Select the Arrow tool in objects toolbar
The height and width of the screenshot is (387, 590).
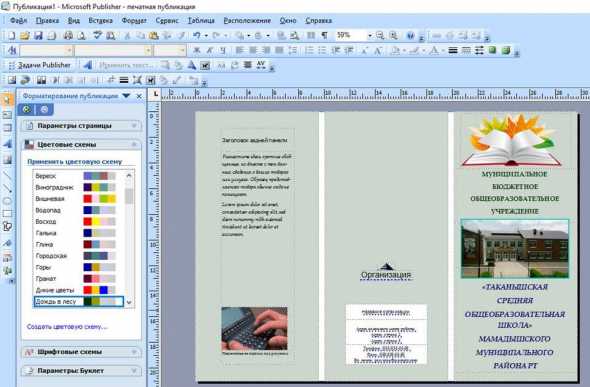pos(7,188)
